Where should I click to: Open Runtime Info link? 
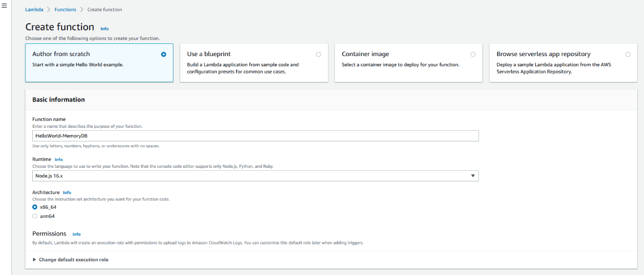point(59,159)
